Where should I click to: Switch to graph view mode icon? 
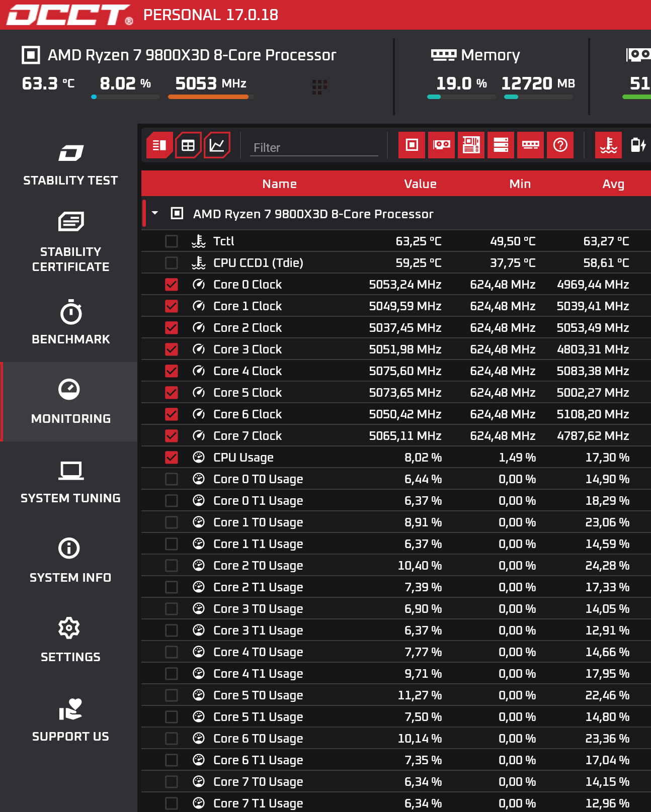[217, 145]
